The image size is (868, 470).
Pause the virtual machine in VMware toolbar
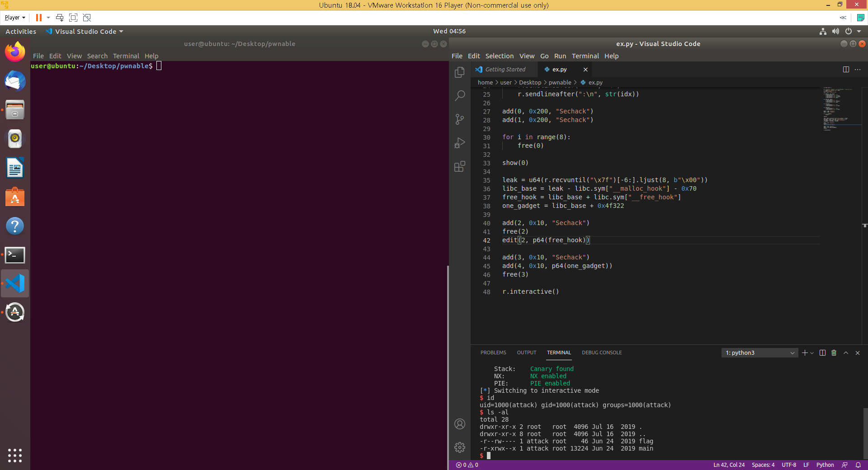pyautogui.click(x=39, y=18)
